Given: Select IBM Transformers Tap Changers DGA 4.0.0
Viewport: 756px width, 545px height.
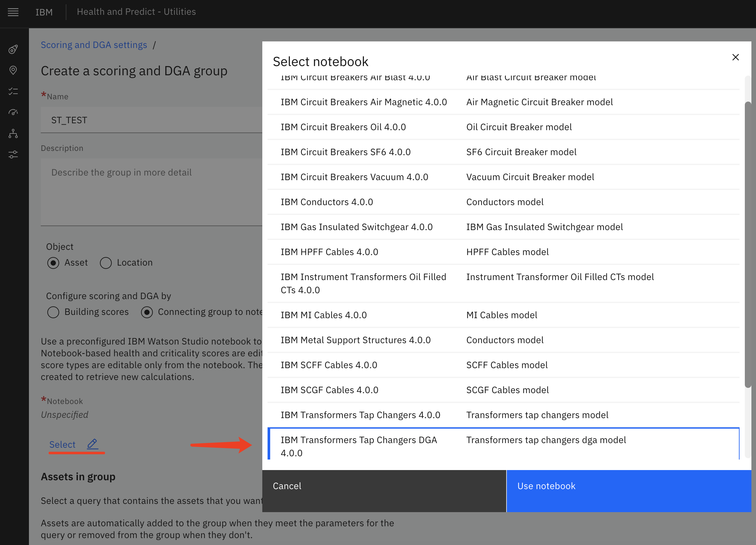Looking at the screenshot, I should tap(503, 444).
